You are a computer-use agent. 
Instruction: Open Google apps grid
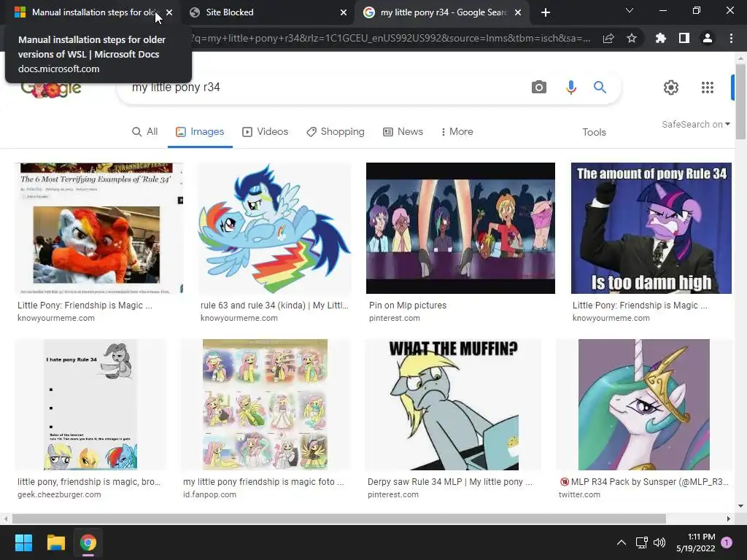pos(708,87)
